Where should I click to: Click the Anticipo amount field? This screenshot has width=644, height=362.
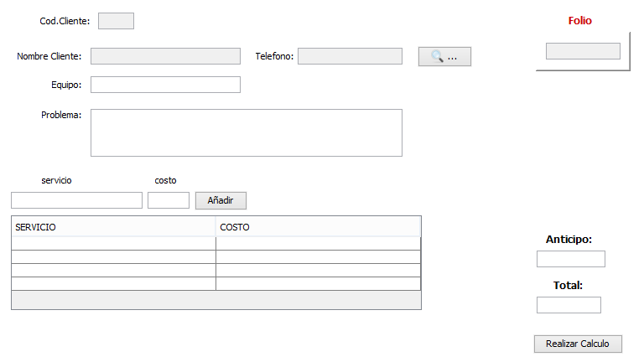tap(571, 259)
